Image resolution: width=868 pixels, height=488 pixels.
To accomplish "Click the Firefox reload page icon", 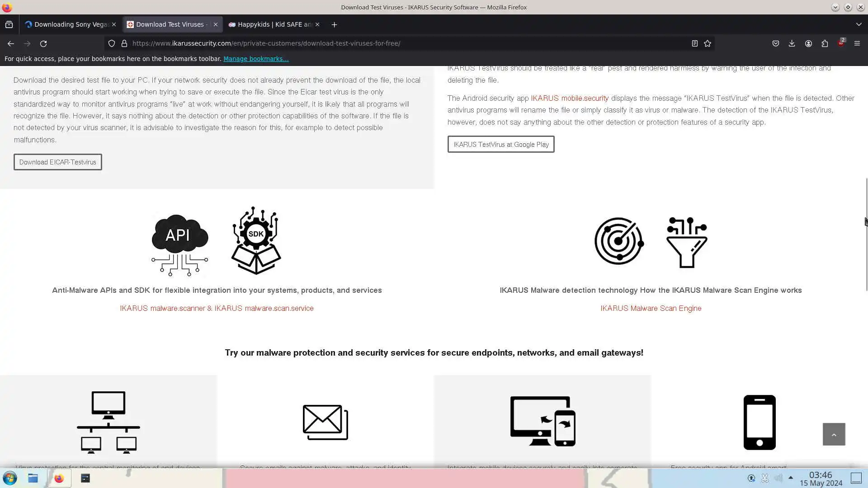I will 43,43.
